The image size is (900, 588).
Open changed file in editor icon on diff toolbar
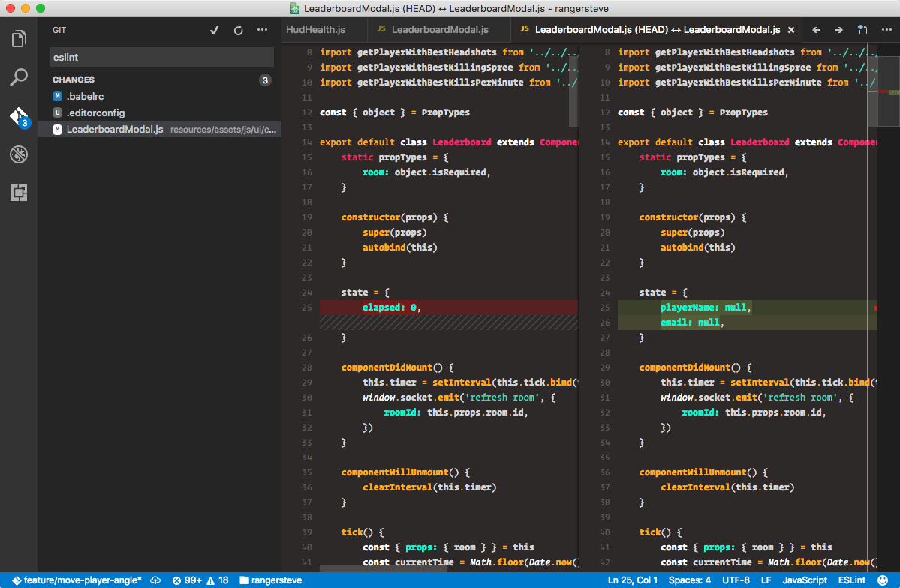862,30
